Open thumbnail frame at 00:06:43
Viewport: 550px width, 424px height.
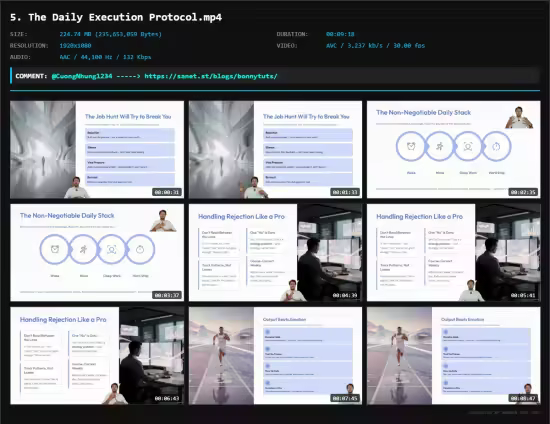tap(97, 356)
